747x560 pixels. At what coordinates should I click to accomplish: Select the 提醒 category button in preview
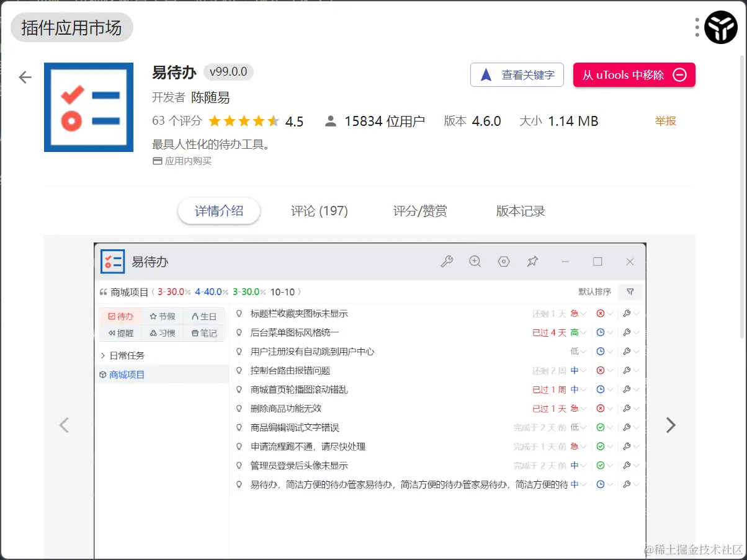click(120, 333)
